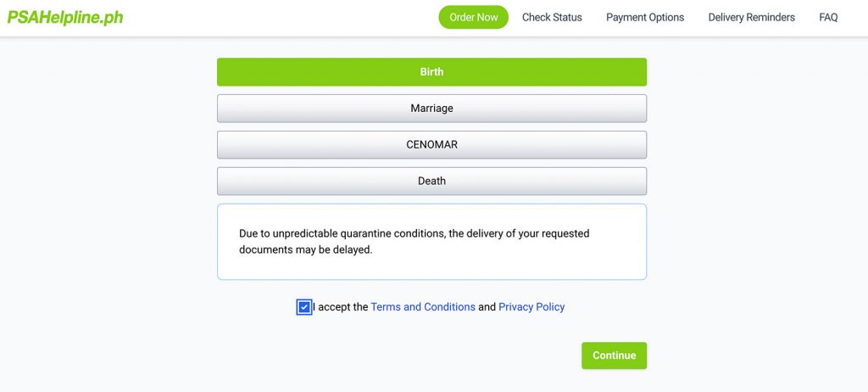Open the Privacy Policy link
The height and width of the screenshot is (392, 868).
point(531,306)
